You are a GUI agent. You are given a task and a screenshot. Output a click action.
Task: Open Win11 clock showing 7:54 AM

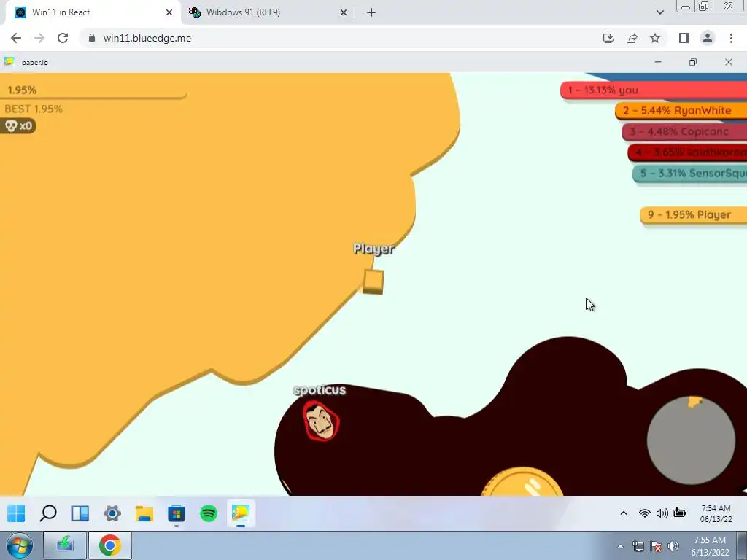pyautogui.click(x=716, y=514)
